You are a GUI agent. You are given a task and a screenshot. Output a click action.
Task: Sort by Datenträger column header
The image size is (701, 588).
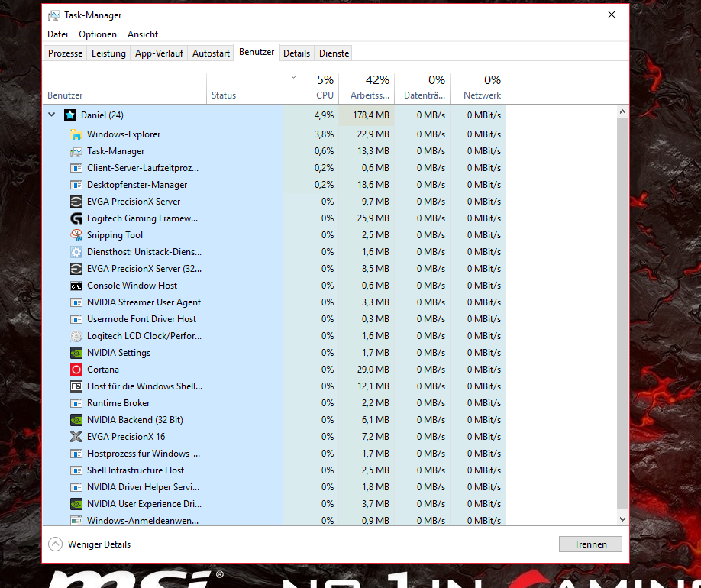pyautogui.click(x=422, y=88)
